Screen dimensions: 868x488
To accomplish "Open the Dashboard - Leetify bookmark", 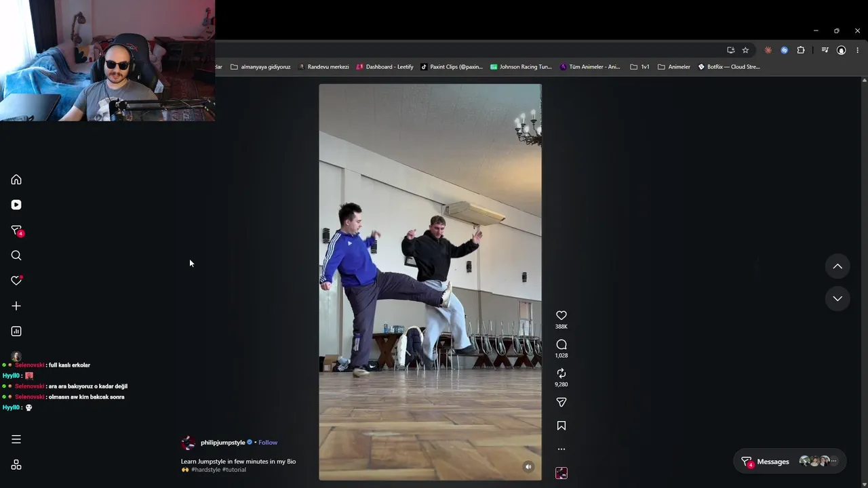I will (x=384, y=67).
